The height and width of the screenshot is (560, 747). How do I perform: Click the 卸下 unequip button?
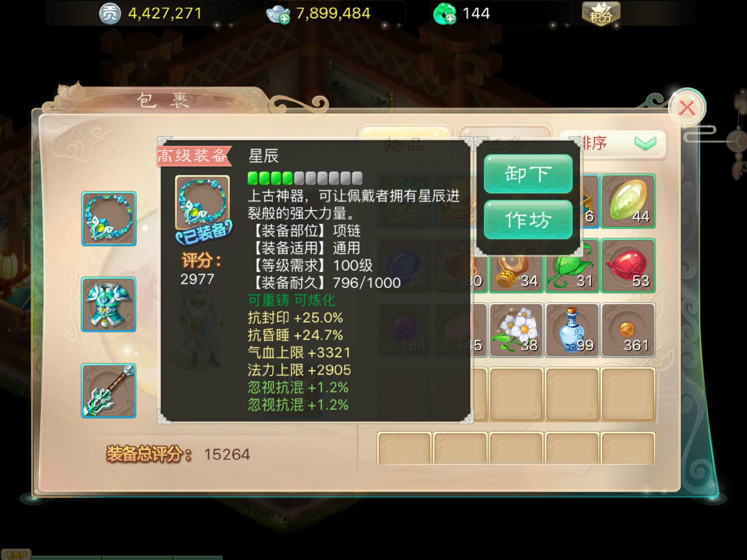528,174
